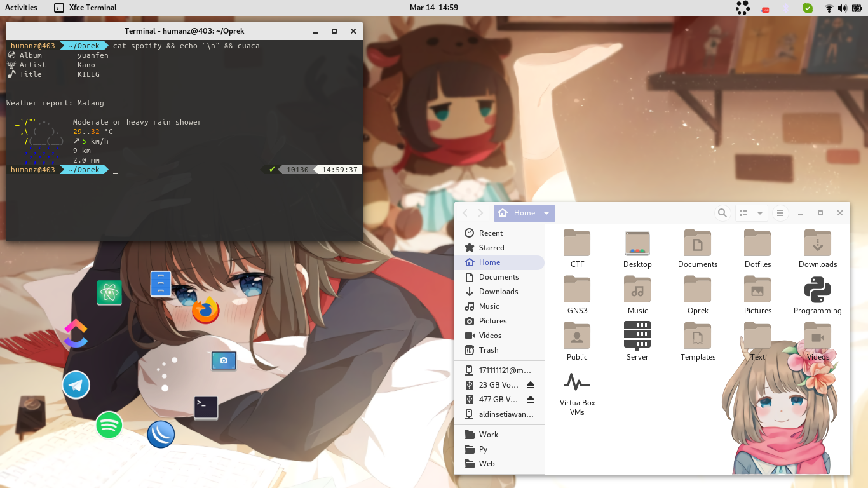The height and width of the screenshot is (488, 868).
Task: Select the aldinsetiawan... sidebar entry
Action: [x=499, y=414]
